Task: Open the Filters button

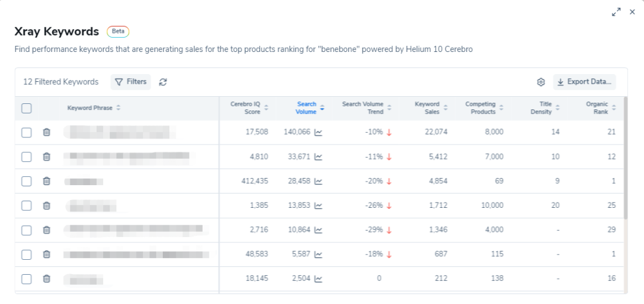Action: (x=131, y=82)
